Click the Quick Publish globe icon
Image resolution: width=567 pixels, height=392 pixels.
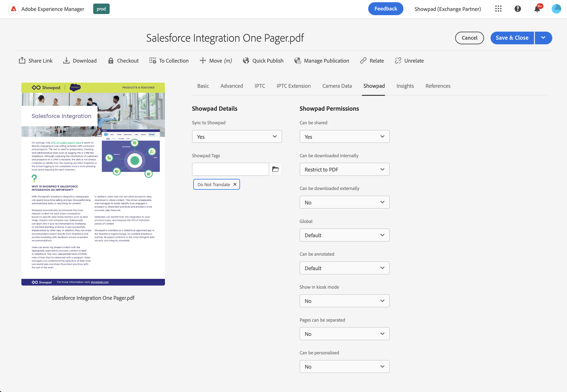click(x=246, y=60)
